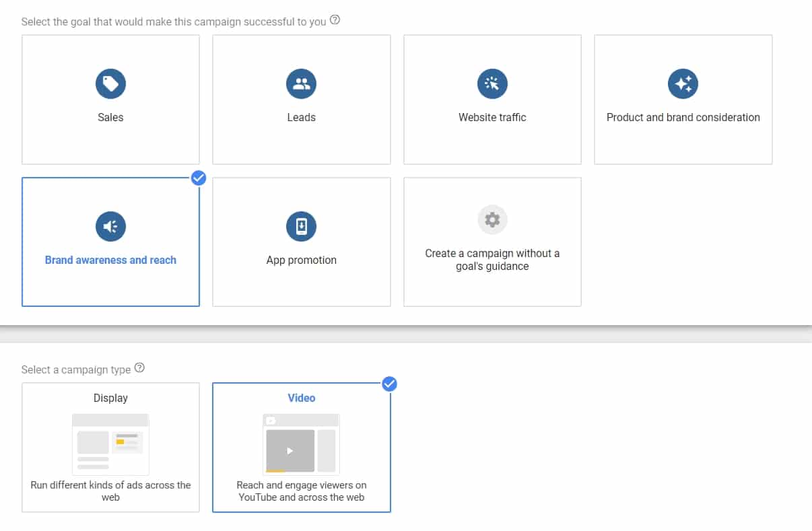Click the Sales price tag icon

click(x=110, y=84)
